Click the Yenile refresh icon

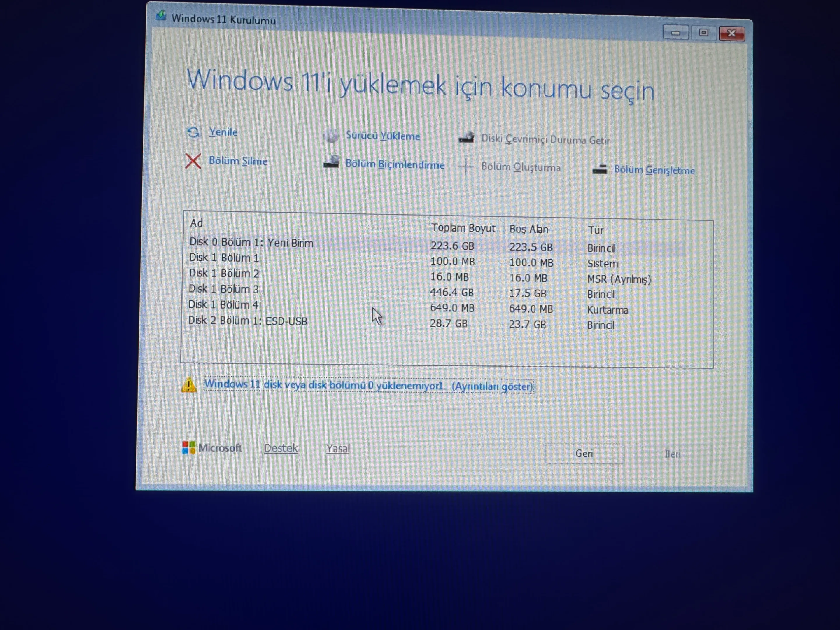pyautogui.click(x=193, y=132)
